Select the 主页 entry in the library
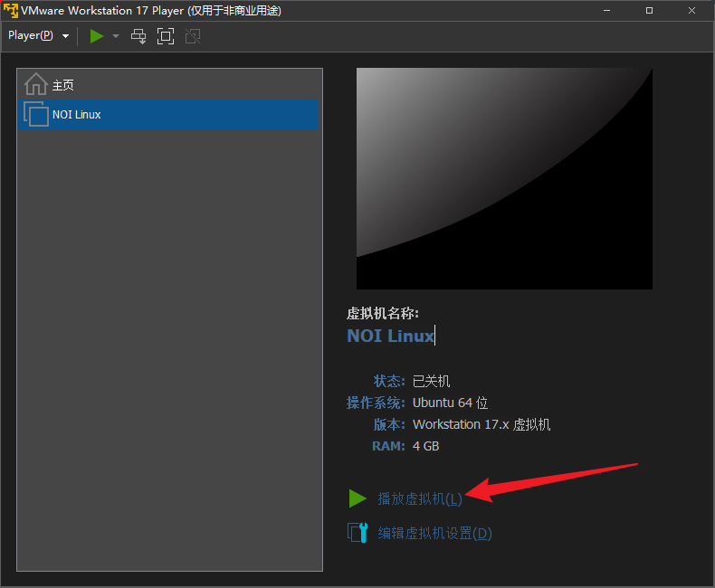Viewport: 715px width, 588px height. click(62, 85)
